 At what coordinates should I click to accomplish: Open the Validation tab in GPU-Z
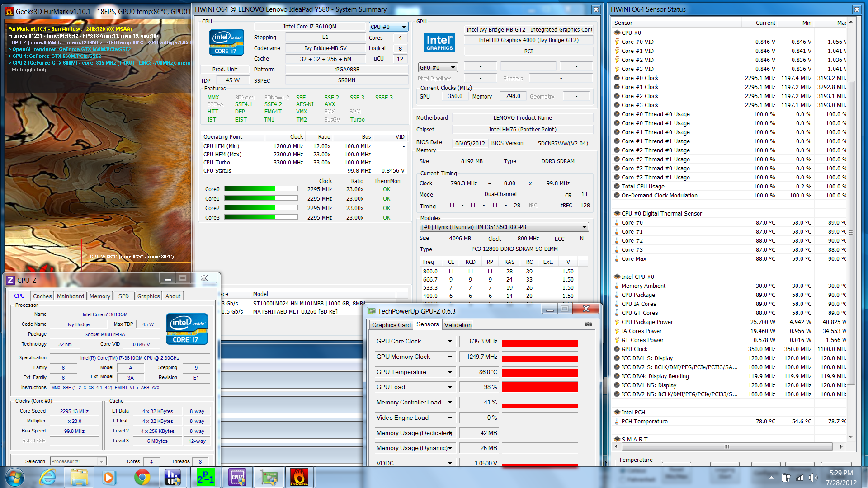(x=458, y=325)
